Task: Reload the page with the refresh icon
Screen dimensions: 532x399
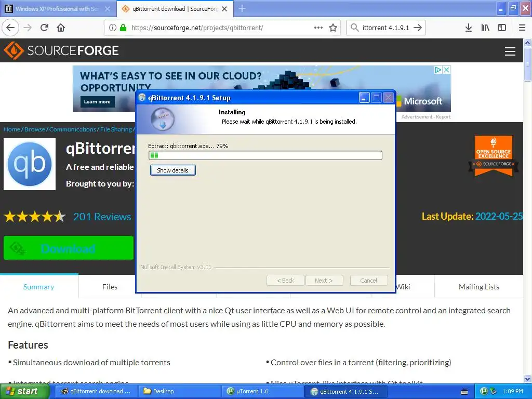Action: pyautogui.click(x=45, y=28)
